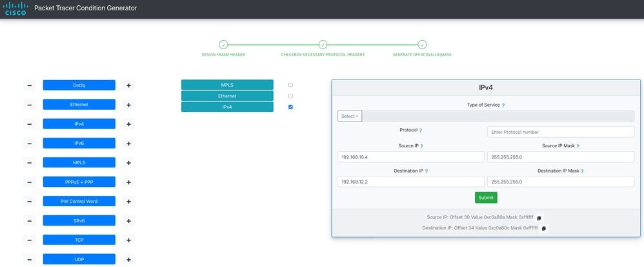Click the left Ethernet block button

pyautogui.click(x=79, y=105)
